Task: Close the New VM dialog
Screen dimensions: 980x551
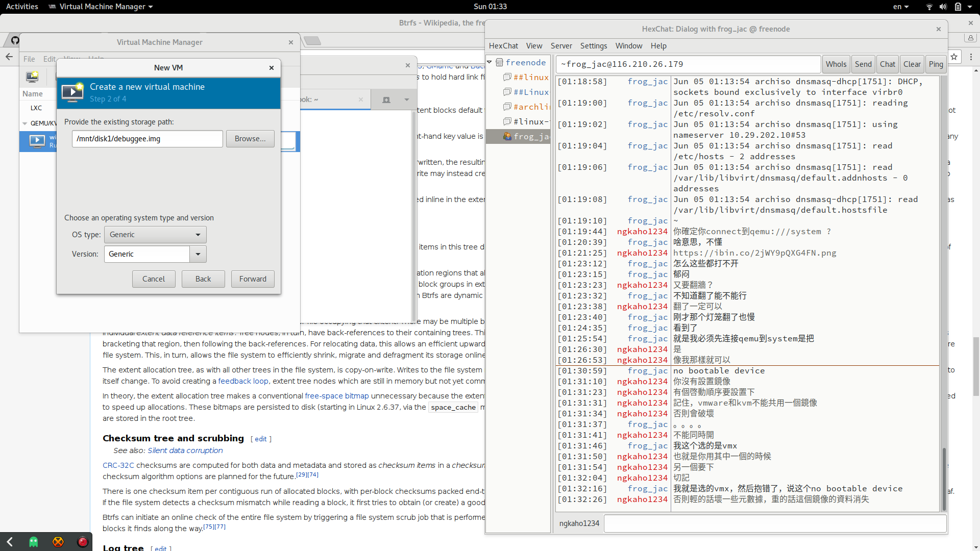Action: click(272, 68)
